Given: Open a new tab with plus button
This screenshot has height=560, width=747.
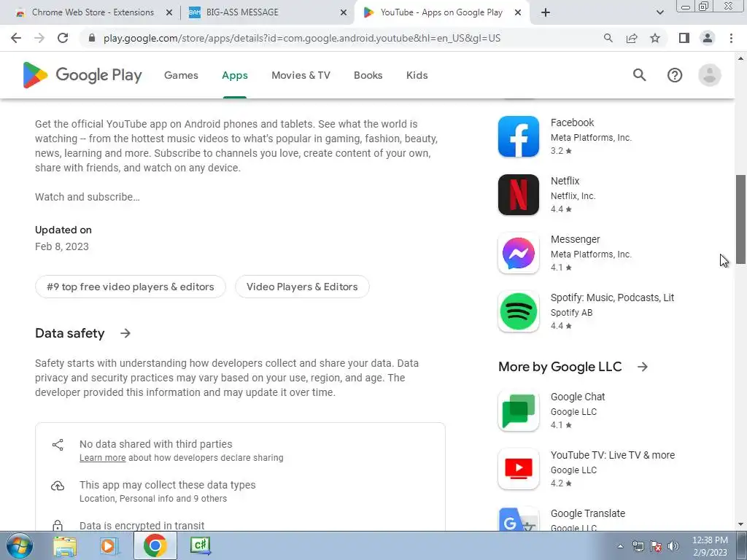Looking at the screenshot, I should click(x=546, y=12).
